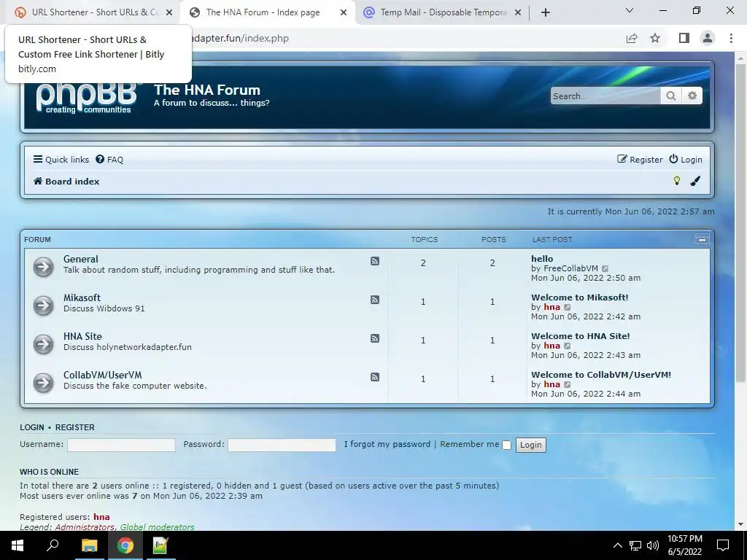Open the FAQ page
Screen dimensions: 747x560
pos(109,160)
